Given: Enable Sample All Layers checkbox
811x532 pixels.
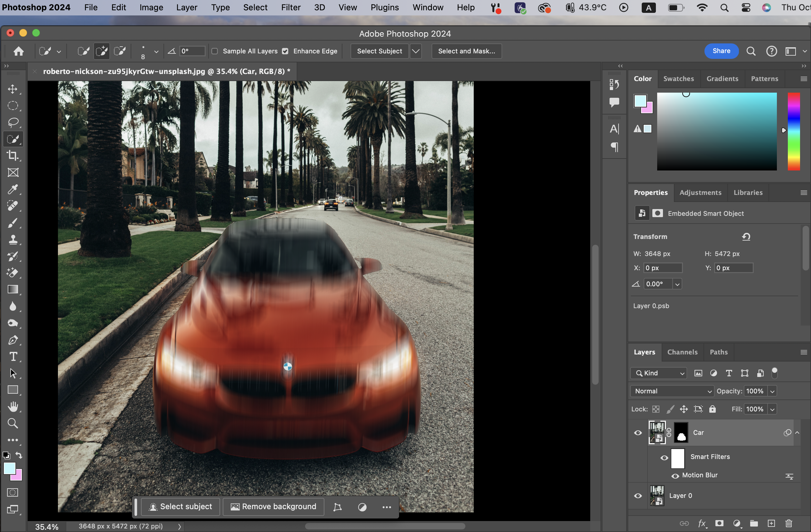Looking at the screenshot, I should [x=215, y=51].
